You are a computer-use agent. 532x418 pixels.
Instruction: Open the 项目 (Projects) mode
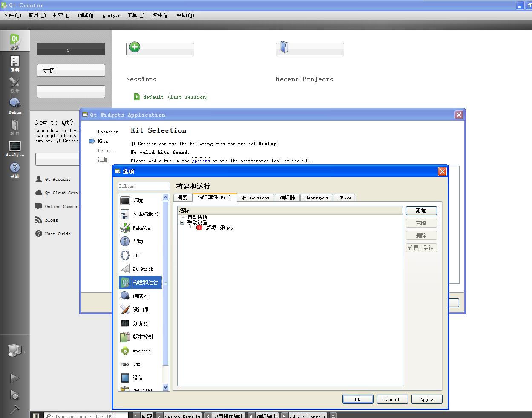coord(15,127)
